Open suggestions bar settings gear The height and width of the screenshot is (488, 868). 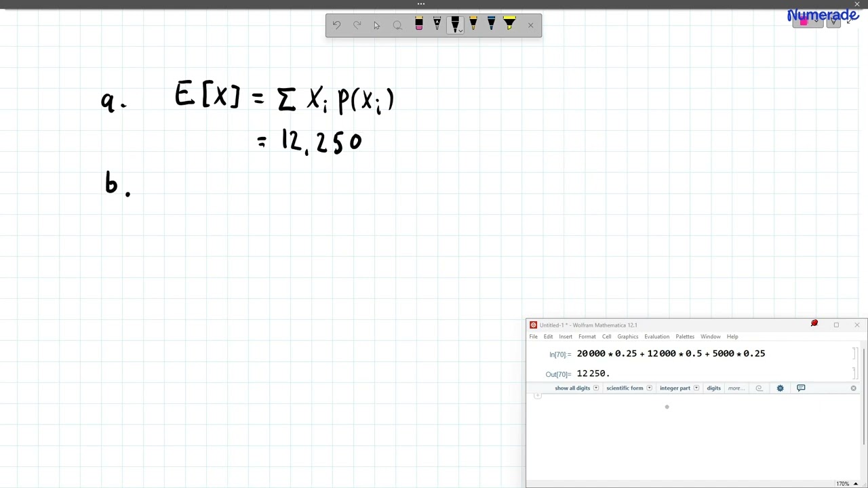(780, 388)
